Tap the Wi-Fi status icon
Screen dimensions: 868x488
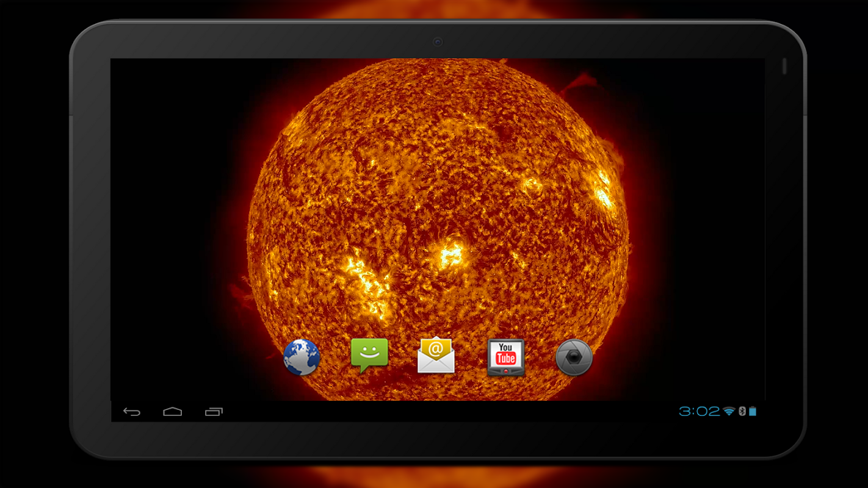729,412
